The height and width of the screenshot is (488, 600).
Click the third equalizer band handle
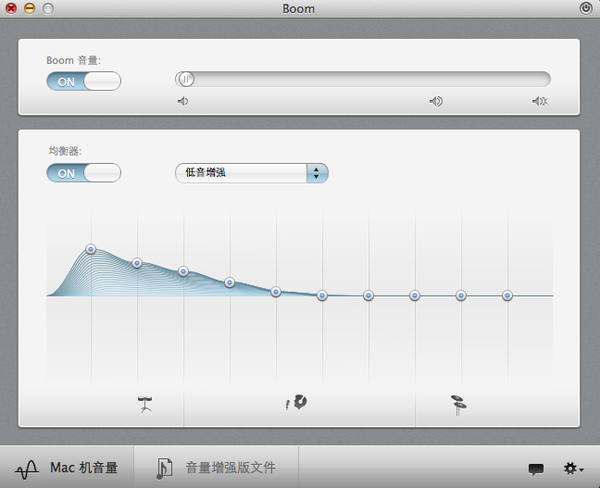coord(183,271)
